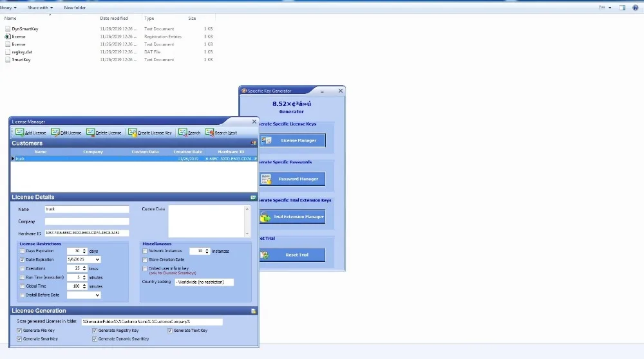Enable the Days Expiration checkbox
The height and width of the screenshot is (359, 644).
click(x=23, y=251)
